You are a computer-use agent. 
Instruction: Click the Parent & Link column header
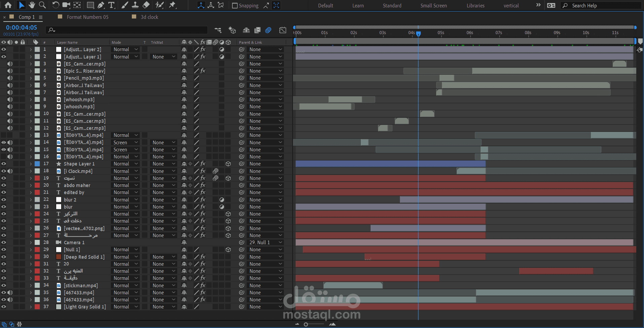click(x=251, y=42)
